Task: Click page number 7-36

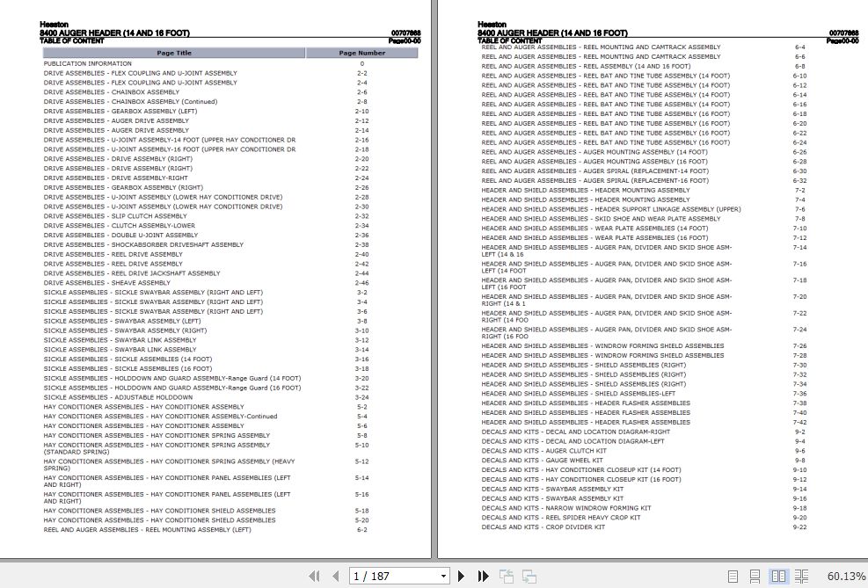Action: click(x=799, y=394)
